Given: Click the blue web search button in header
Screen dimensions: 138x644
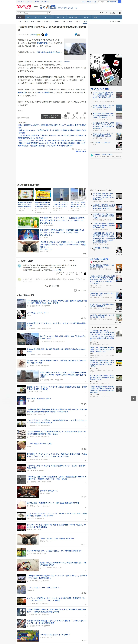Looking at the screenshot, I should tap(120, 2).
